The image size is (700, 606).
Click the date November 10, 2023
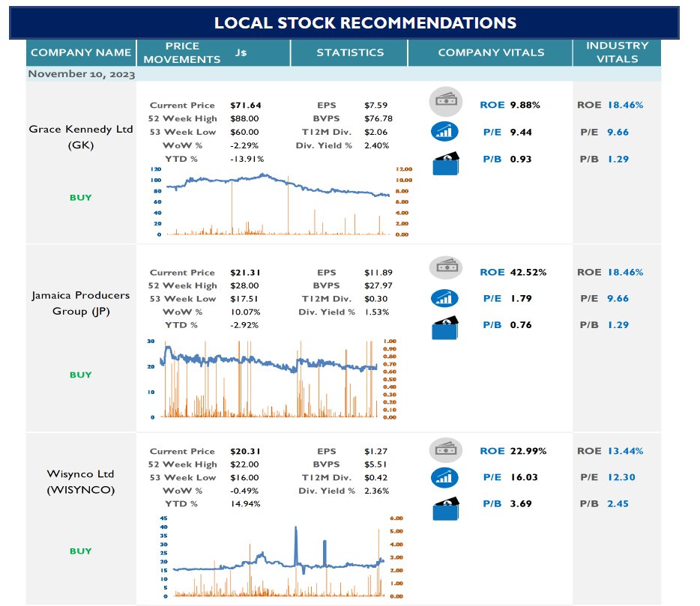click(82, 74)
